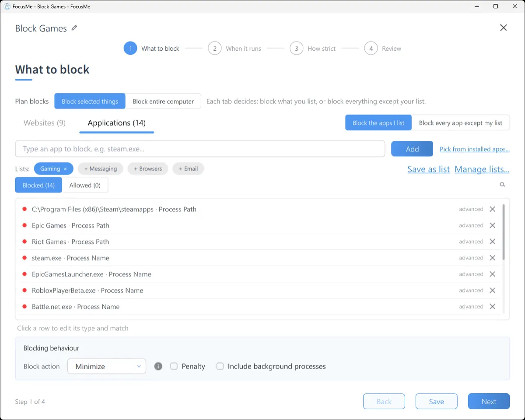Enable the Penalty checkbox
The width and height of the screenshot is (525, 420).
pyautogui.click(x=174, y=366)
